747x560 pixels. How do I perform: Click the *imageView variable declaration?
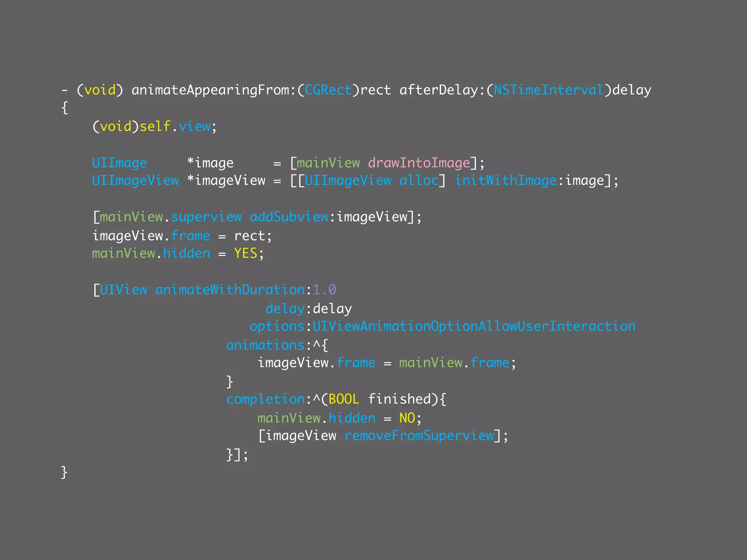(x=226, y=180)
